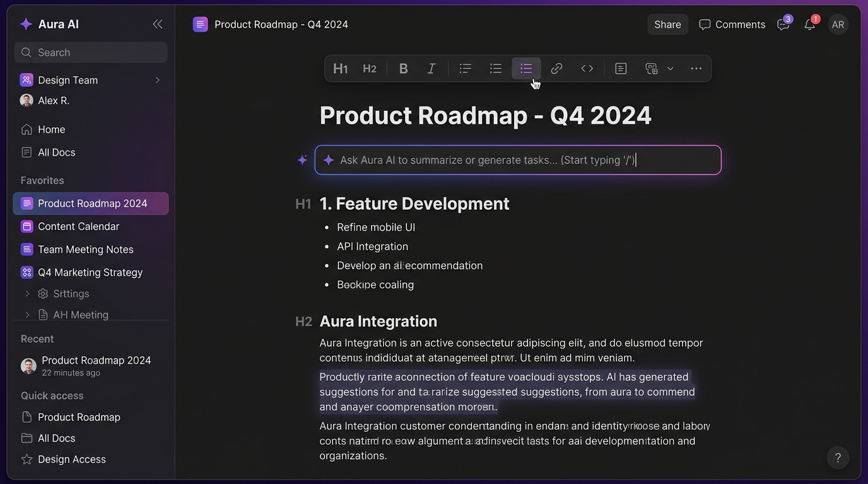The height and width of the screenshot is (484, 868).
Task: Click the text block page icon in toolbar
Action: pyautogui.click(x=621, y=69)
